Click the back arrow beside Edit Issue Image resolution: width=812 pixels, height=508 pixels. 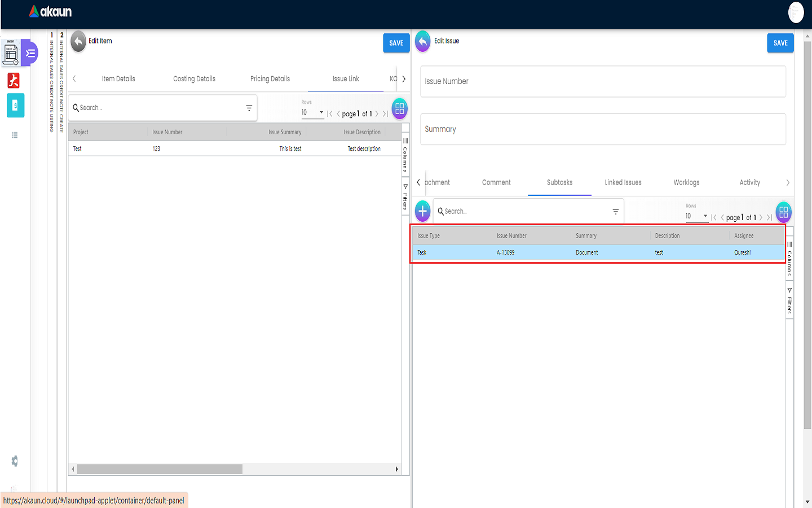(422, 42)
